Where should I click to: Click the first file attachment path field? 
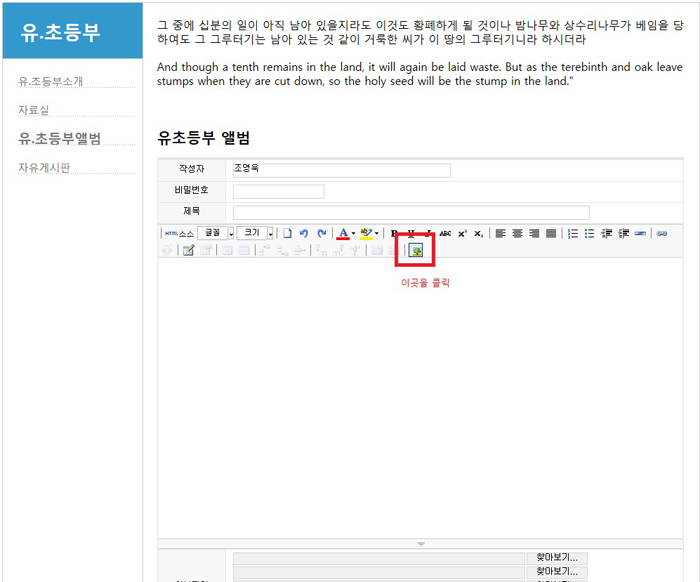pos(379,558)
